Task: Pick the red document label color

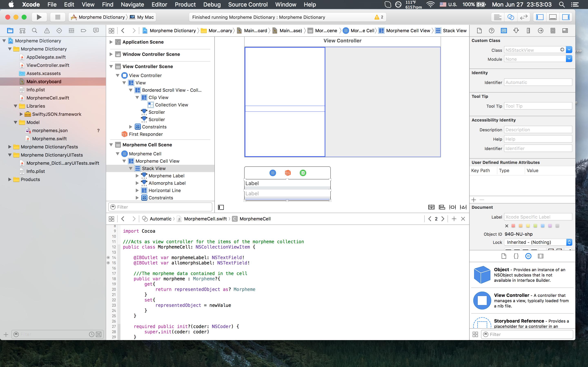Action: (x=513, y=226)
